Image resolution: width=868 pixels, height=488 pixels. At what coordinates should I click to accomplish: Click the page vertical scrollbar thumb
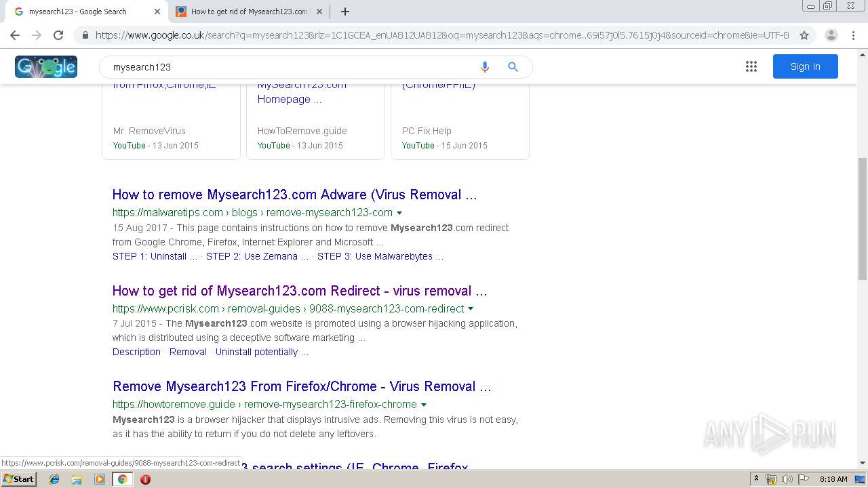[x=863, y=218]
